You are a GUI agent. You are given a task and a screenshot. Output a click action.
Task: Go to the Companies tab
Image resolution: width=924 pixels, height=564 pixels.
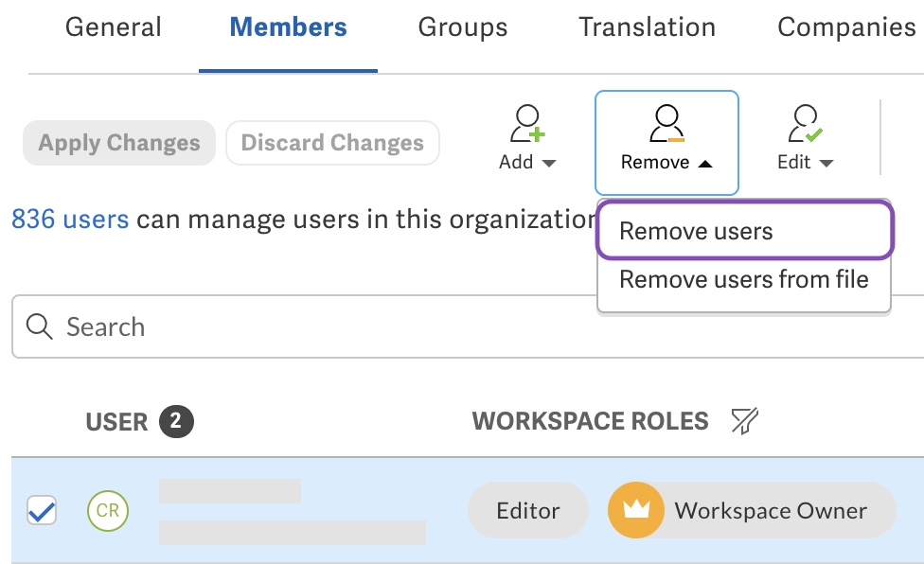click(x=846, y=27)
